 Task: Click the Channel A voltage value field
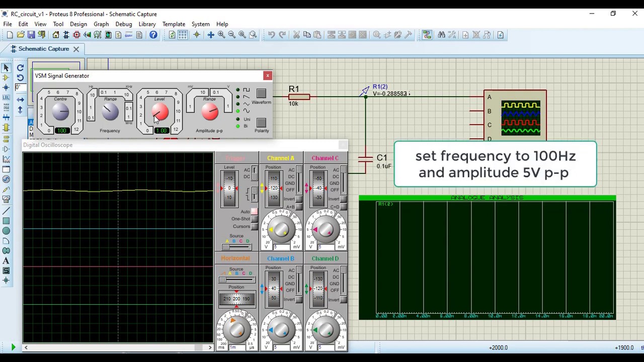coord(283,247)
